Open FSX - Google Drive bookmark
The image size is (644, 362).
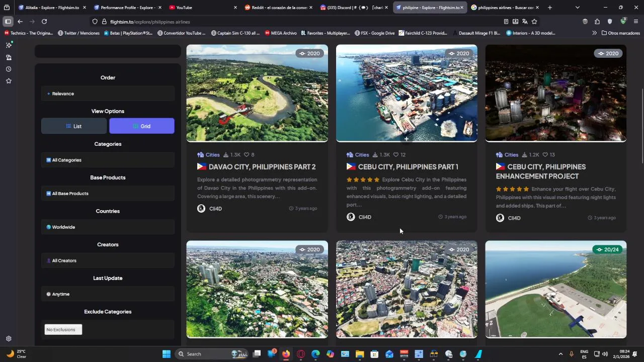374,33
